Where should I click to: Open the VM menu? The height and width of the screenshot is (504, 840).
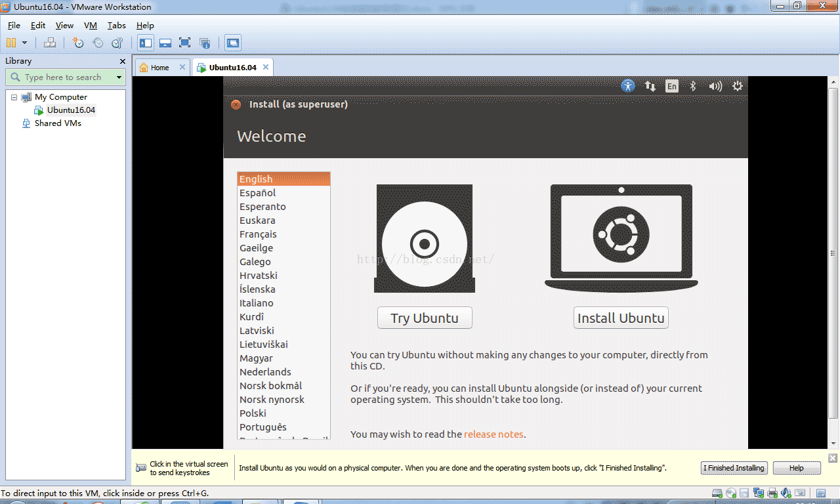pos(90,26)
